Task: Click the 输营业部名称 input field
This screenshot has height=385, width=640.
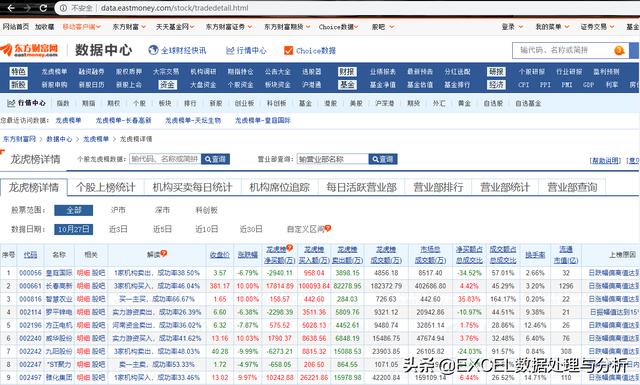Action: [332, 159]
